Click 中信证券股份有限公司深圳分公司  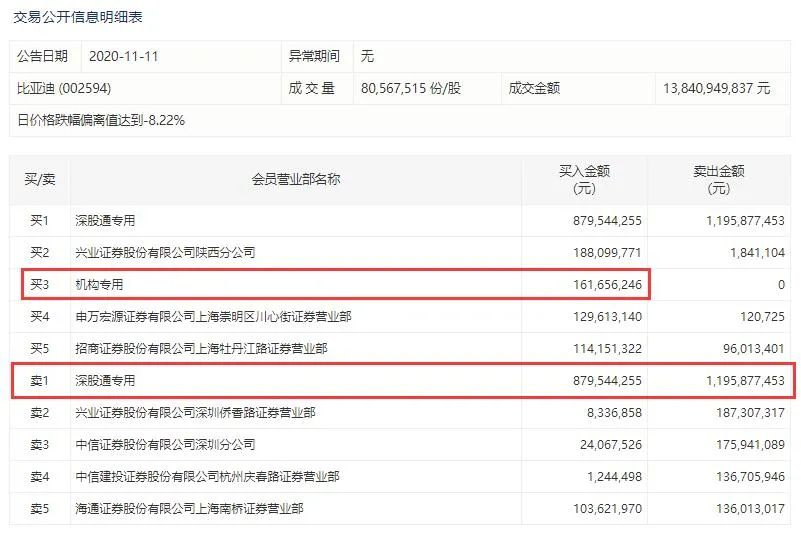coord(165,445)
